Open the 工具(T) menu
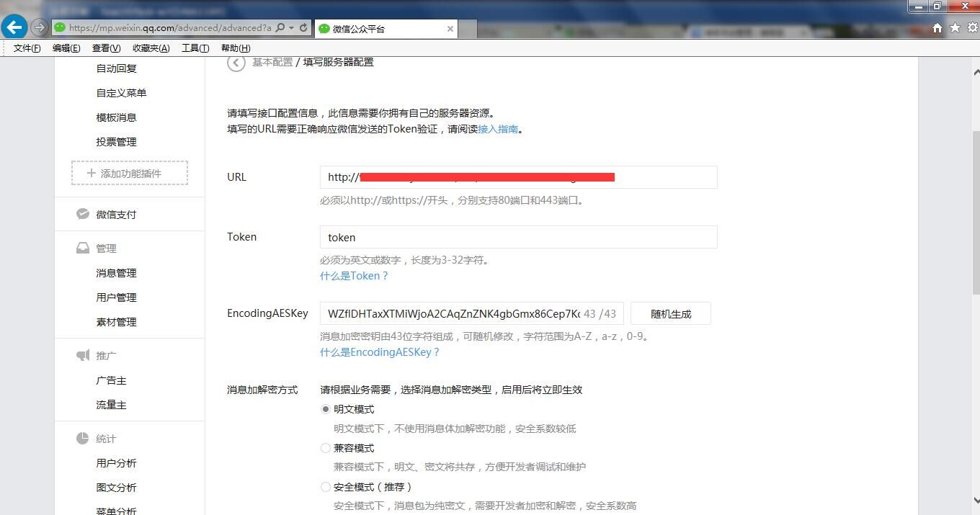980x515 pixels. (x=195, y=48)
